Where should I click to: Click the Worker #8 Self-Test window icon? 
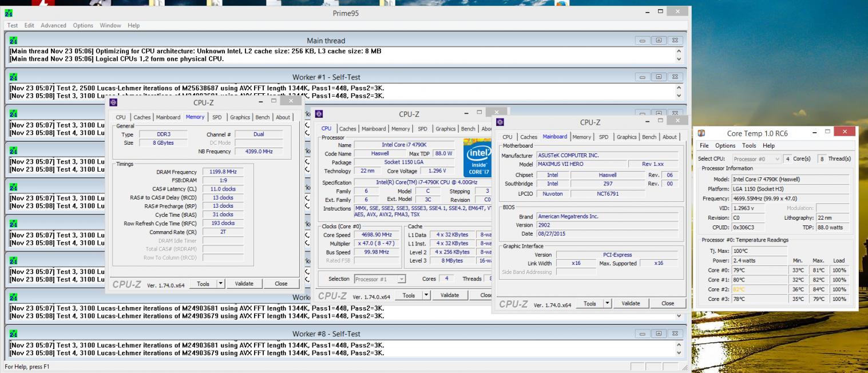[x=14, y=334]
